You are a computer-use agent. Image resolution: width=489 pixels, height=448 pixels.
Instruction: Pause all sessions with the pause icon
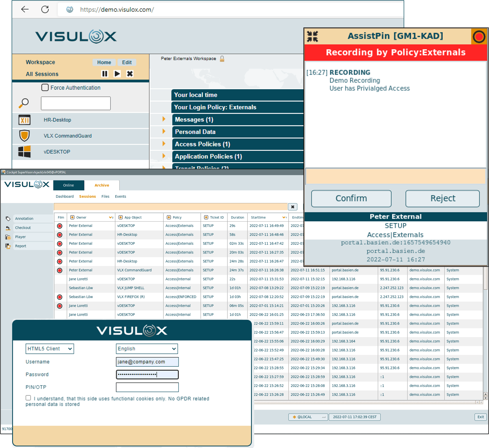[x=105, y=74]
